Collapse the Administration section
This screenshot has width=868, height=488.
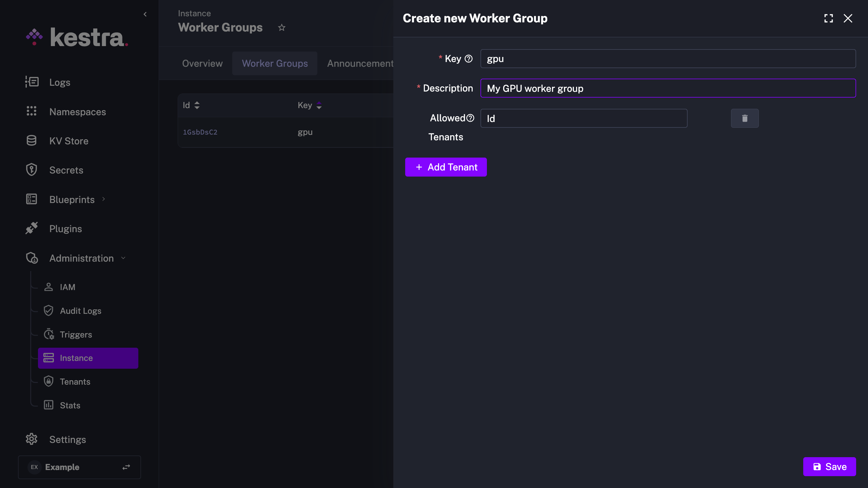tap(123, 258)
